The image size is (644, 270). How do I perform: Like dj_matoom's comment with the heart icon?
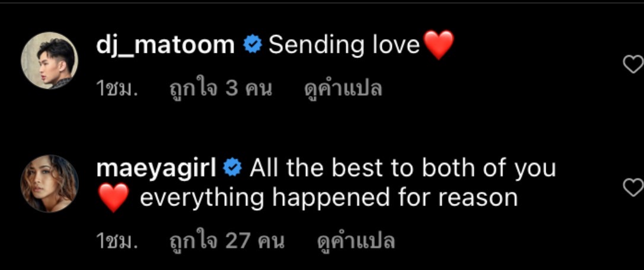coord(634,65)
